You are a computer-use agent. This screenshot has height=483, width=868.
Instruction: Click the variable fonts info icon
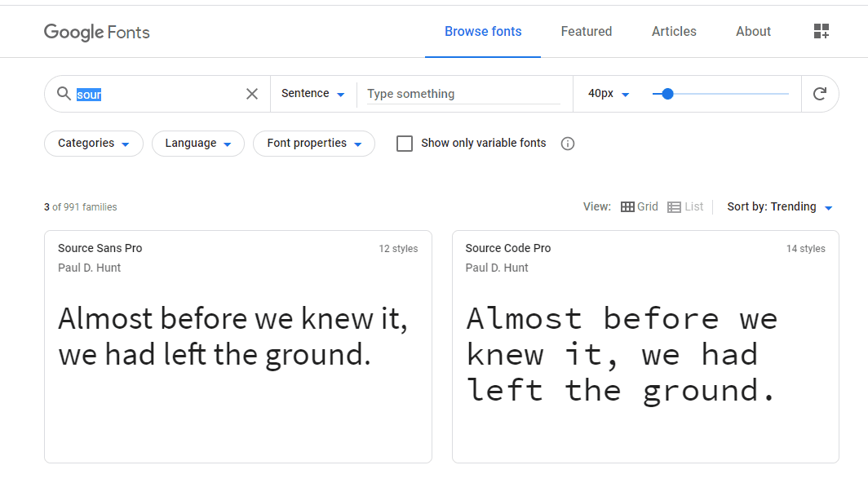(x=568, y=144)
